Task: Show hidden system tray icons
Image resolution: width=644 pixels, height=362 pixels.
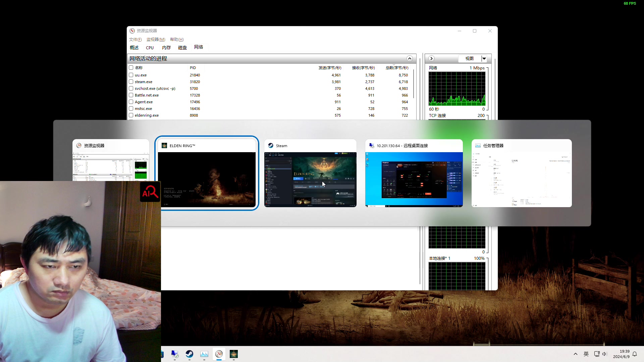Action: tap(576, 354)
